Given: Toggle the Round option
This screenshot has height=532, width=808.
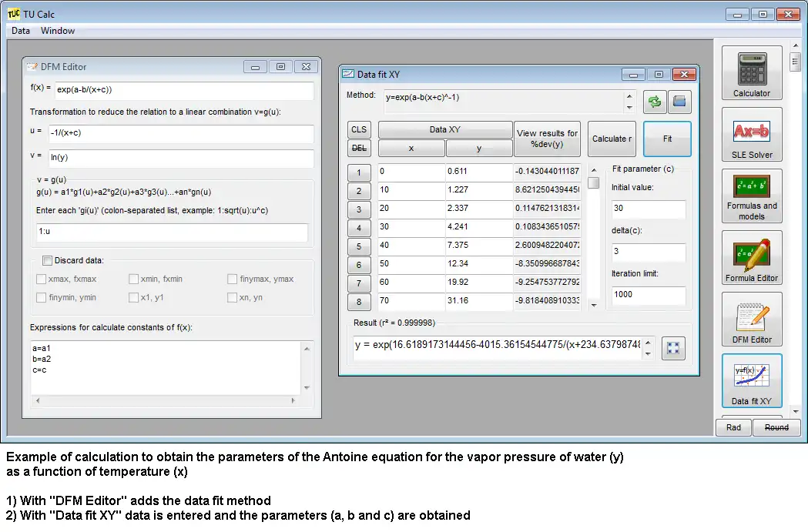Looking at the screenshot, I should coord(776,427).
